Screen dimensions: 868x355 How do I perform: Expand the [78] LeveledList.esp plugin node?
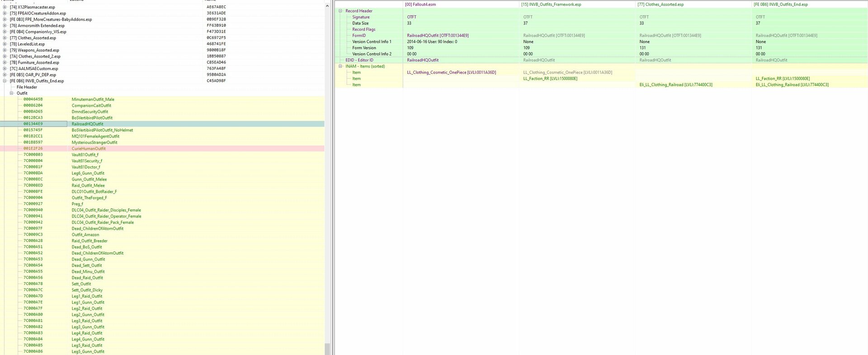pyautogui.click(x=5, y=44)
